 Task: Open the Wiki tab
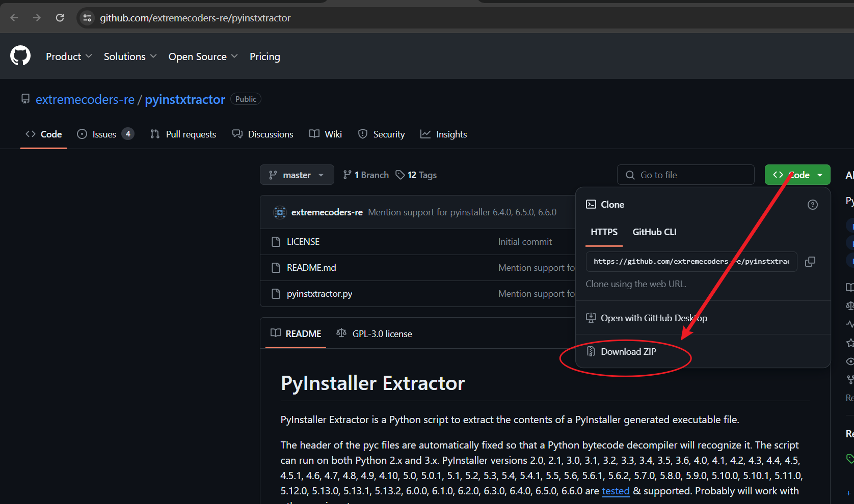pos(326,134)
